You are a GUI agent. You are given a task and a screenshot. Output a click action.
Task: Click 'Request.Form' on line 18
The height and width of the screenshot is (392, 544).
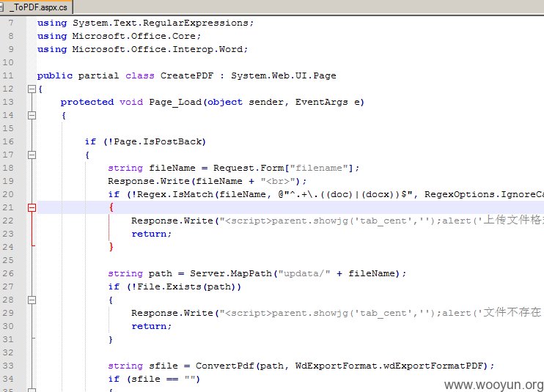point(249,168)
